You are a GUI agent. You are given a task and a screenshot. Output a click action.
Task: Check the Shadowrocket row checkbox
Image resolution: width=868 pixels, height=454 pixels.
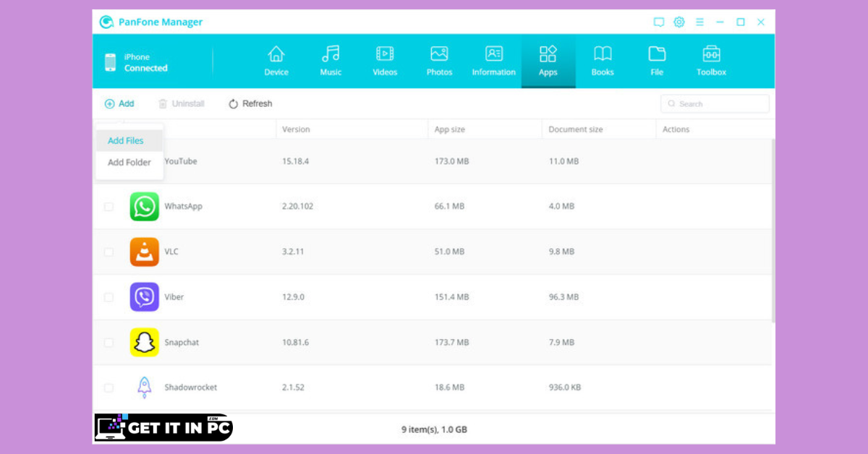pos(109,388)
